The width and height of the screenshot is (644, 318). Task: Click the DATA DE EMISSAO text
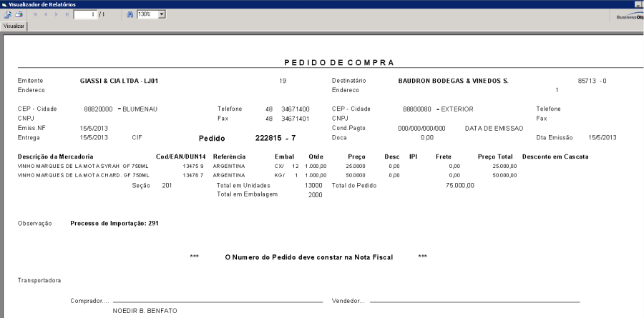click(494, 129)
